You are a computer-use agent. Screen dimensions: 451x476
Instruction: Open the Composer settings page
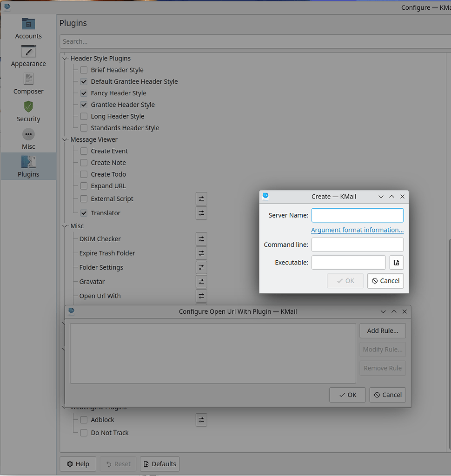(28, 84)
